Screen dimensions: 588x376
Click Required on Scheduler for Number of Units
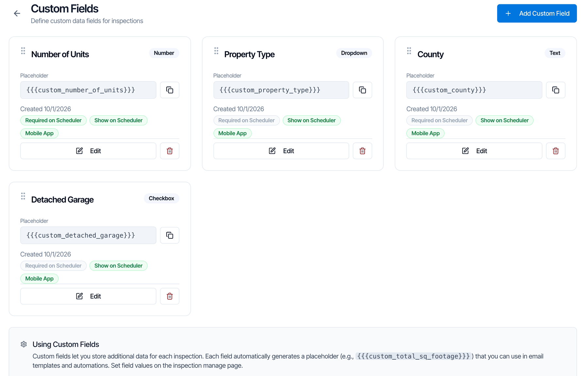pyautogui.click(x=53, y=121)
